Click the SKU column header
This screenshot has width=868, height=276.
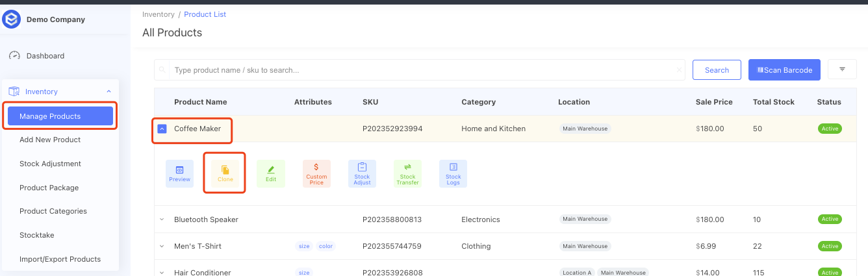click(x=370, y=102)
